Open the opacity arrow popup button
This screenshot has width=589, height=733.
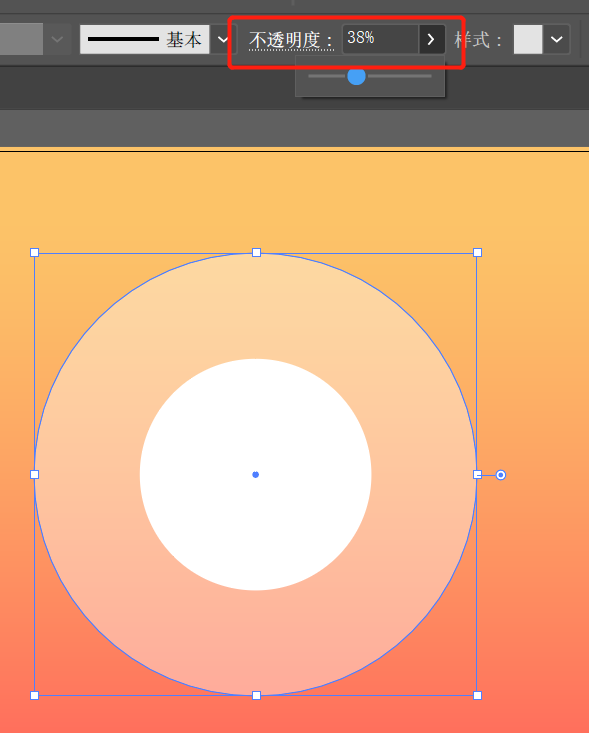point(431,39)
